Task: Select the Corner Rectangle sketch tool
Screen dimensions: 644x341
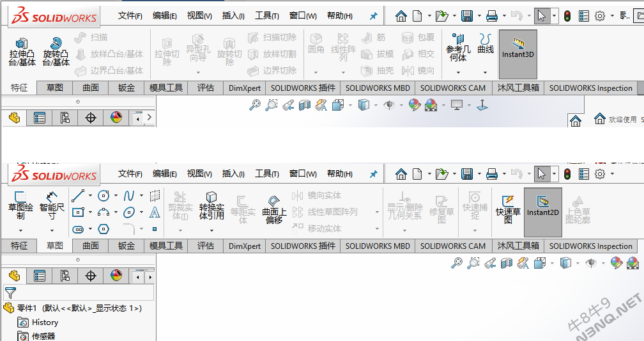Action: tap(78, 212)
